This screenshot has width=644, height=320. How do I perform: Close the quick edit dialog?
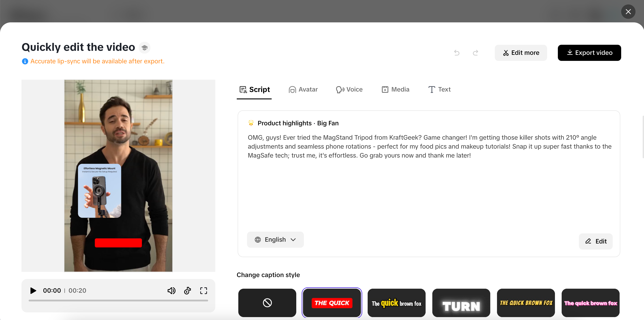pos(628,12)
